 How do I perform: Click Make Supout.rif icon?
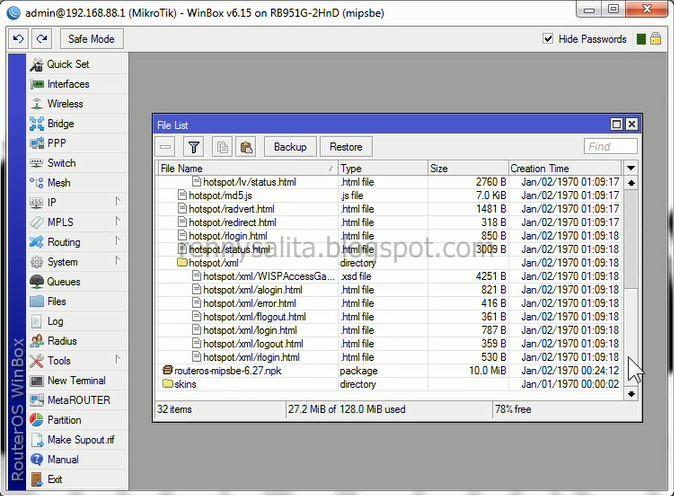click(x=37, y=440)
